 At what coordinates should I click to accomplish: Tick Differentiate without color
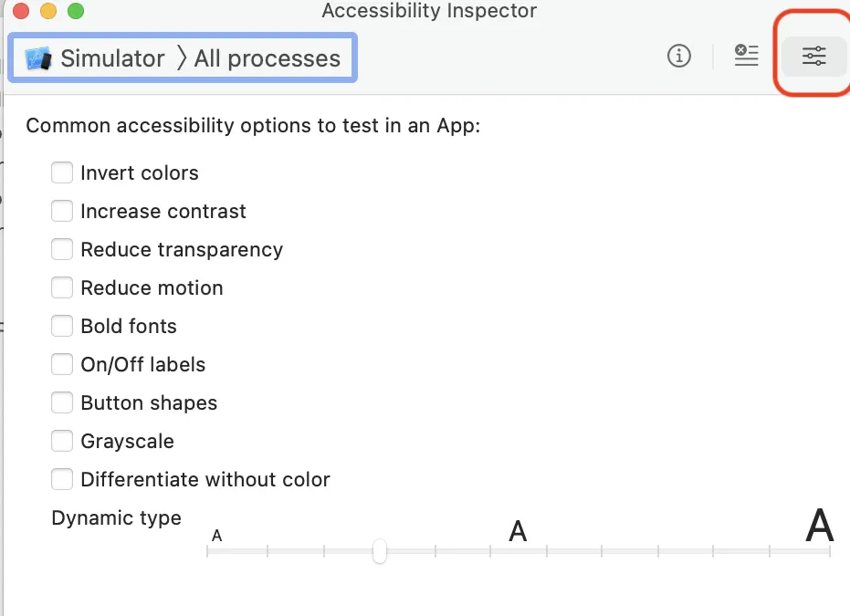pos(62,479)
